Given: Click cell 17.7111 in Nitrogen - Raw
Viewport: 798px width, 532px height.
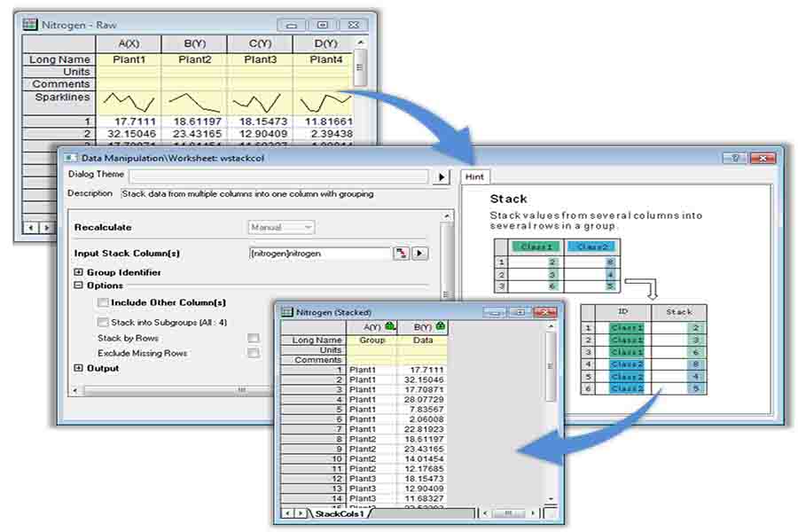Looking at the screenshot, I should [129, 121].
